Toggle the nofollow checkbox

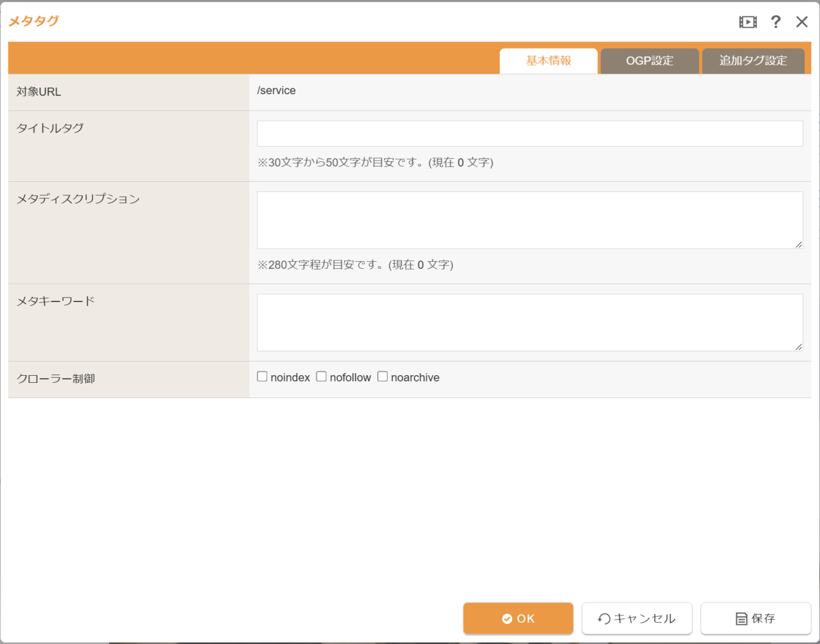322,376
